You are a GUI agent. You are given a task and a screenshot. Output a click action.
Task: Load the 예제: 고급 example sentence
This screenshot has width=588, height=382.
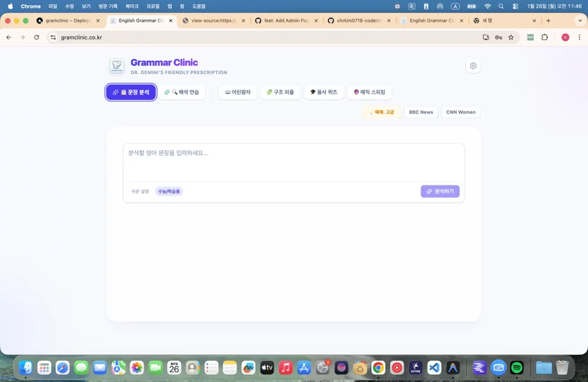[382, 112]
